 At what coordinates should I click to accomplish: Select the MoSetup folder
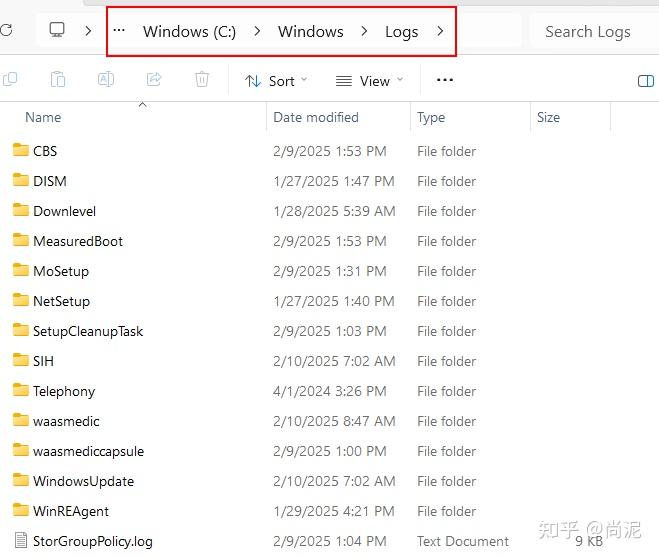tap(50, 271)
